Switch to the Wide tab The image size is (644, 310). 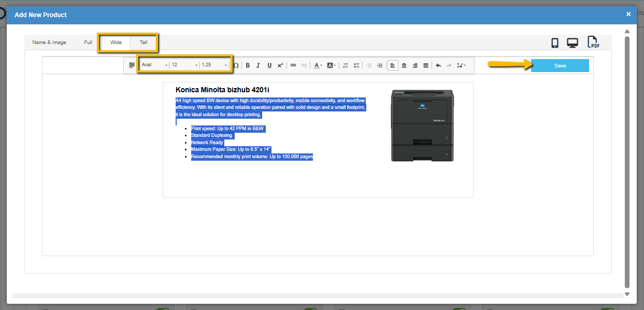[x=116, y=43]
